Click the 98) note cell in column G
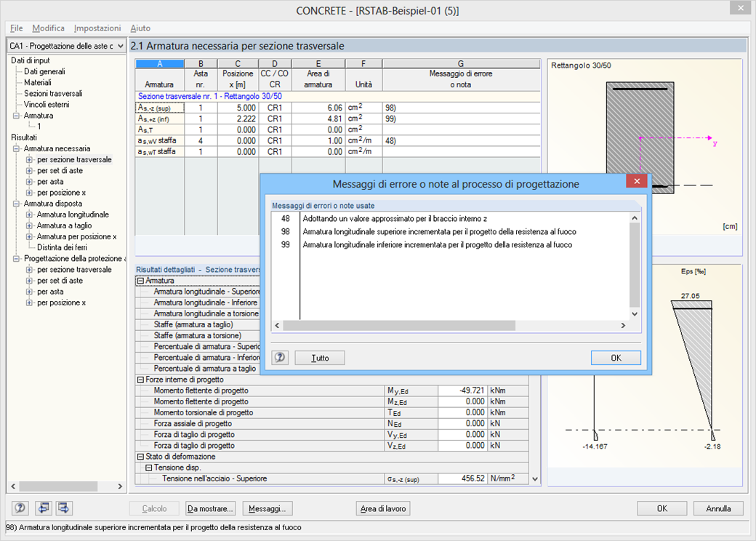 point(462,108)
